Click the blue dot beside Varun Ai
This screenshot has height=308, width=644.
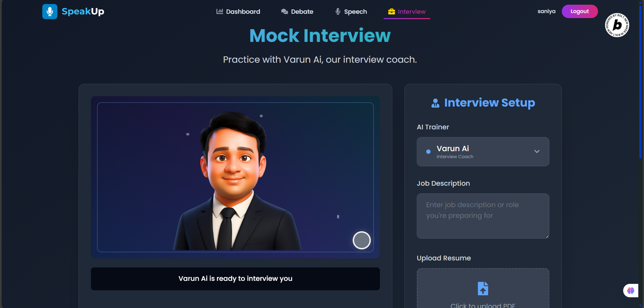point(428,151)
